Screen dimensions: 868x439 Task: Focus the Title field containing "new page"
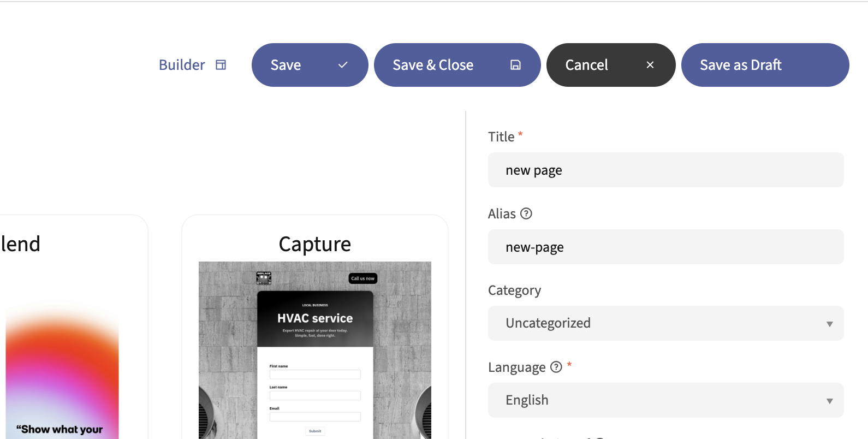coord(665,170)
